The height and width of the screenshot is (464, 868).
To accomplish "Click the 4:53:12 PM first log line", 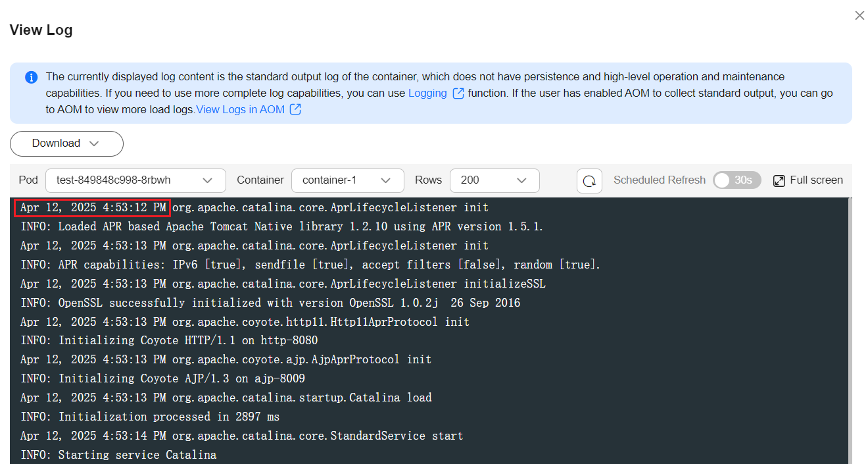I will [254, 208].
